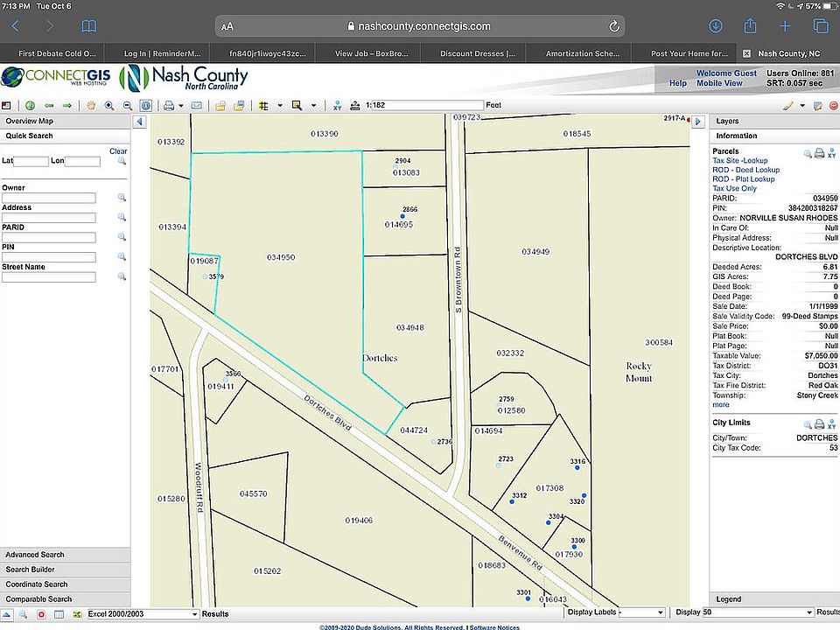The height and width of the screenshot is (630, 840).
Task: Reload the page in Safari address bar
Action: (x=614, y=26)
